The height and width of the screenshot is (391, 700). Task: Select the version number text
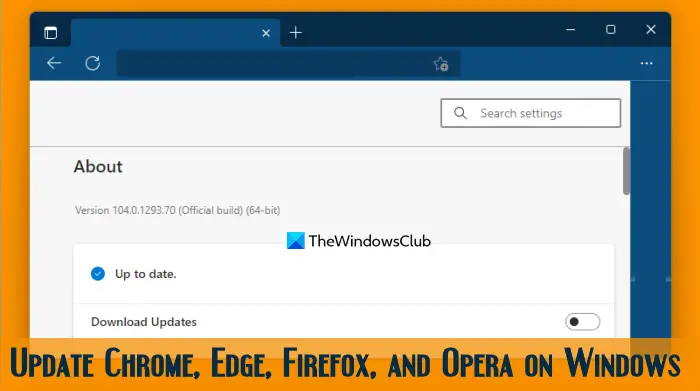coord(178,210)
